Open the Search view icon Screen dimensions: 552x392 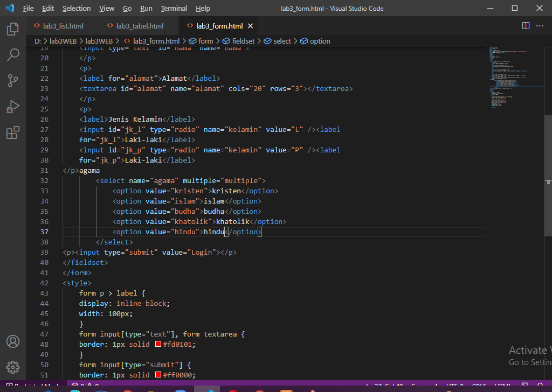(x=13, y=55)
